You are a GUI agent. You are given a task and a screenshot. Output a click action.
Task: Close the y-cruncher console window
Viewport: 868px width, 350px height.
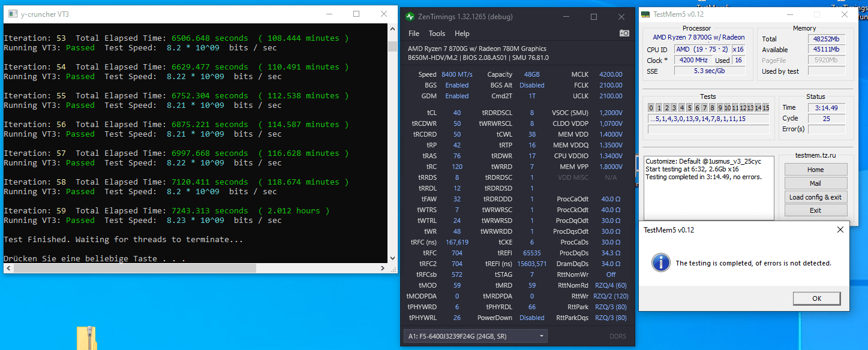click(384, 14)
